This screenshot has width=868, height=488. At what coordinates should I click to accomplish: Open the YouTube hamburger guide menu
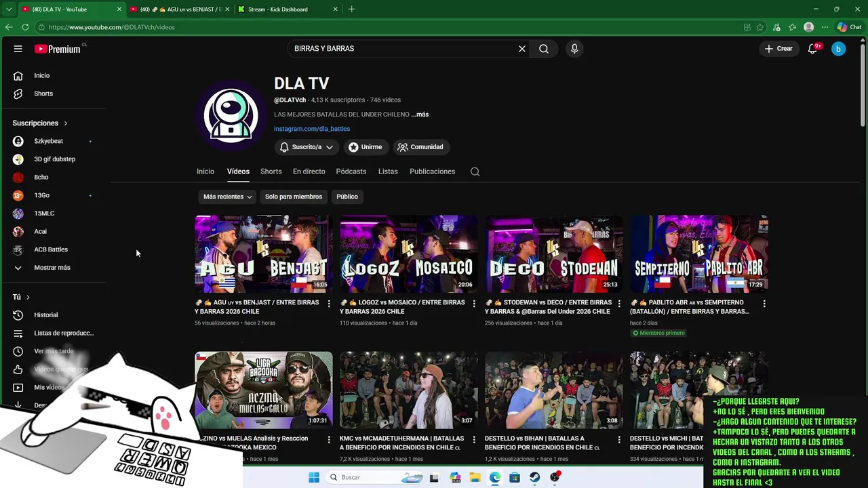click(x=18, y=49)
